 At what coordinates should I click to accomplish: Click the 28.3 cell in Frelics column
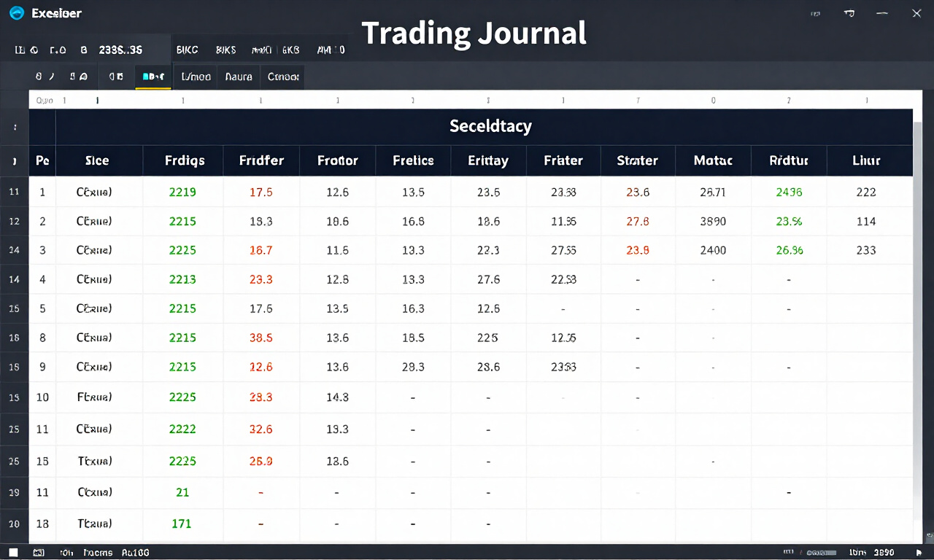[413, 367]
